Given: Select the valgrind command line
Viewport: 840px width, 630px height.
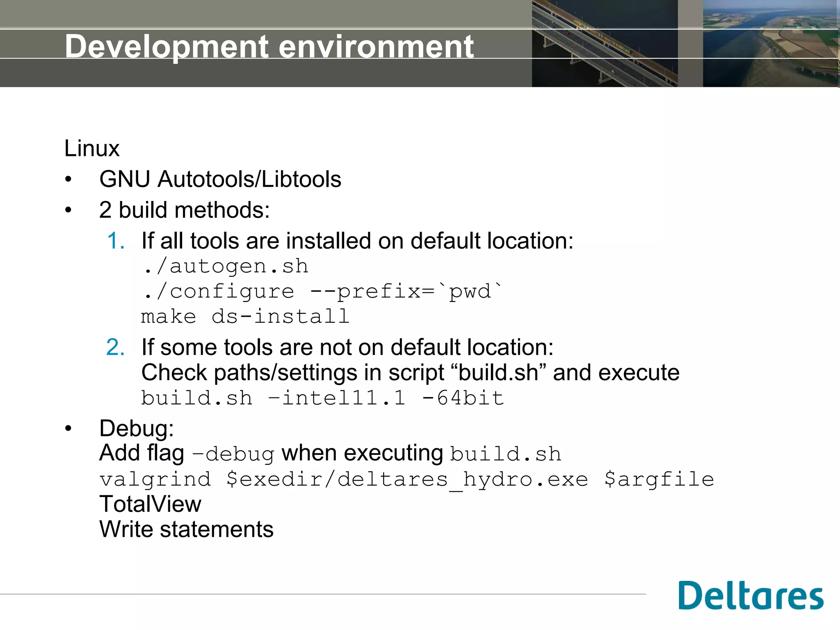Looking at the screenshot, I should [407, 479].
